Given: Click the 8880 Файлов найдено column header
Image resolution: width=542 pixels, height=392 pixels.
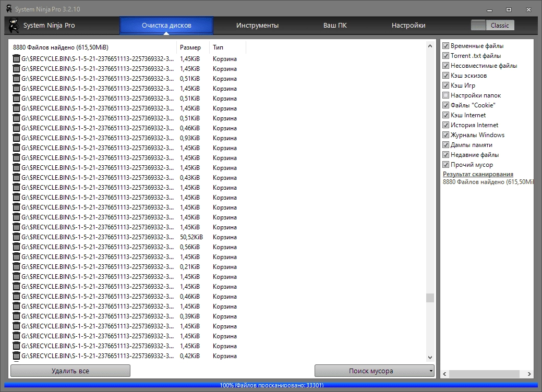Looking at the screenshot, I should [x=93, y=47].
